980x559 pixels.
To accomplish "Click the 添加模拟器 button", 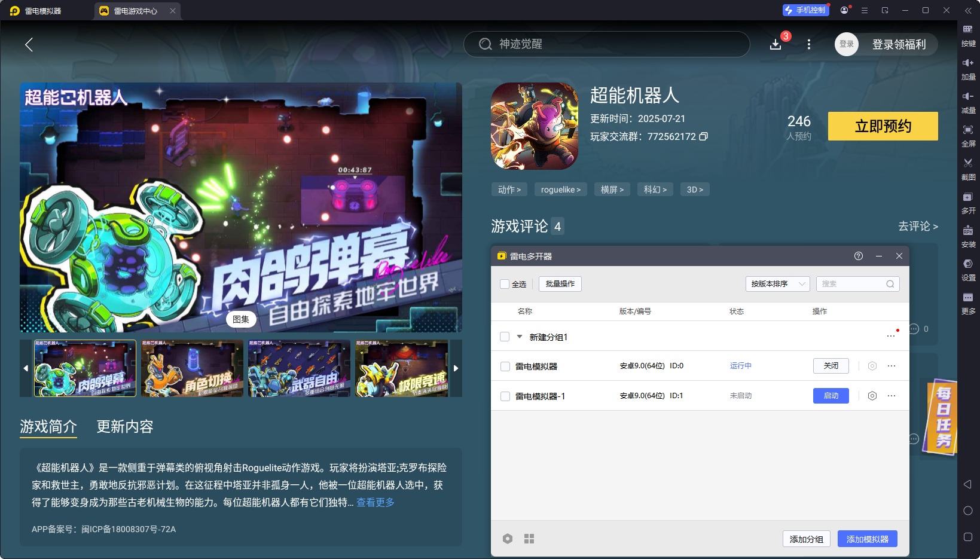I will (868, 539).
